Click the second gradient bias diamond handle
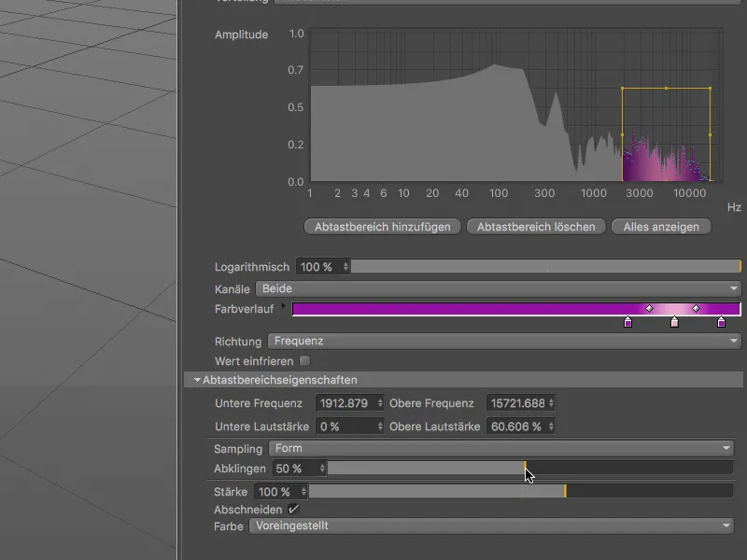The image size is (747, 560). coord(696,309)
